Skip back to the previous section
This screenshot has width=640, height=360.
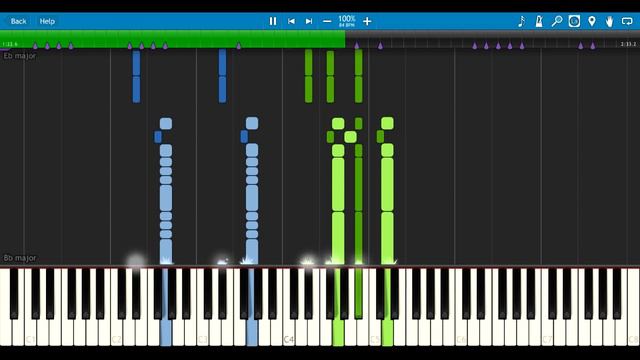click(291, 21)
